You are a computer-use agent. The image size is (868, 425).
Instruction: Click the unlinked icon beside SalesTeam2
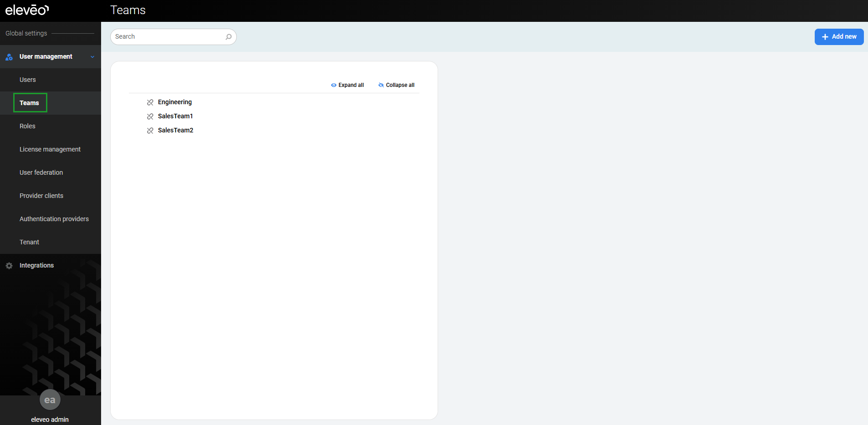[150, 131]
